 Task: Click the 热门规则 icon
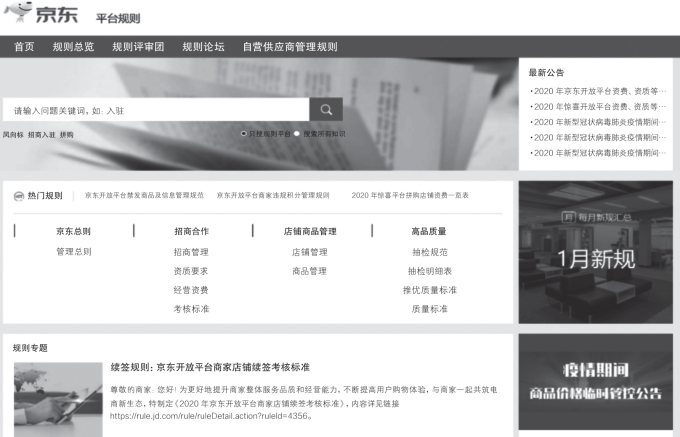point(19,196)
